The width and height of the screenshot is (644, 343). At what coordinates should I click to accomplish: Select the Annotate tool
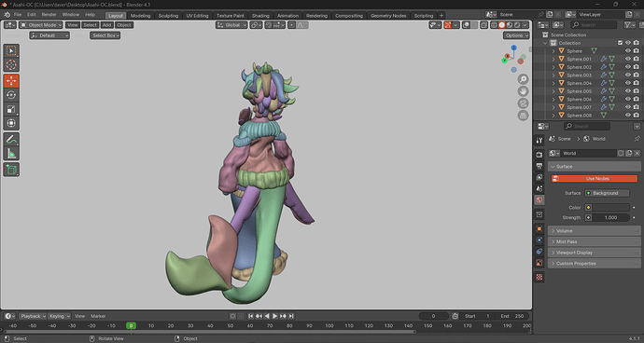(x=11, y=140)
